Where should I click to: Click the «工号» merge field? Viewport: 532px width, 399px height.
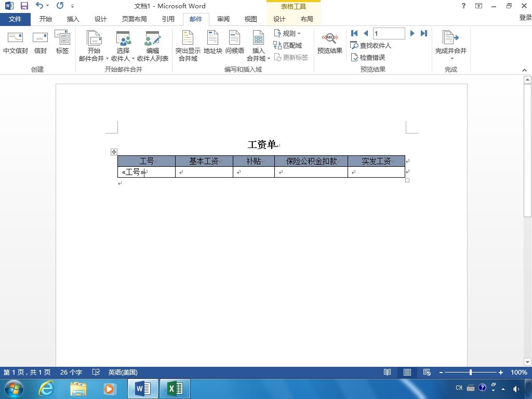click(x=133, y=172)
